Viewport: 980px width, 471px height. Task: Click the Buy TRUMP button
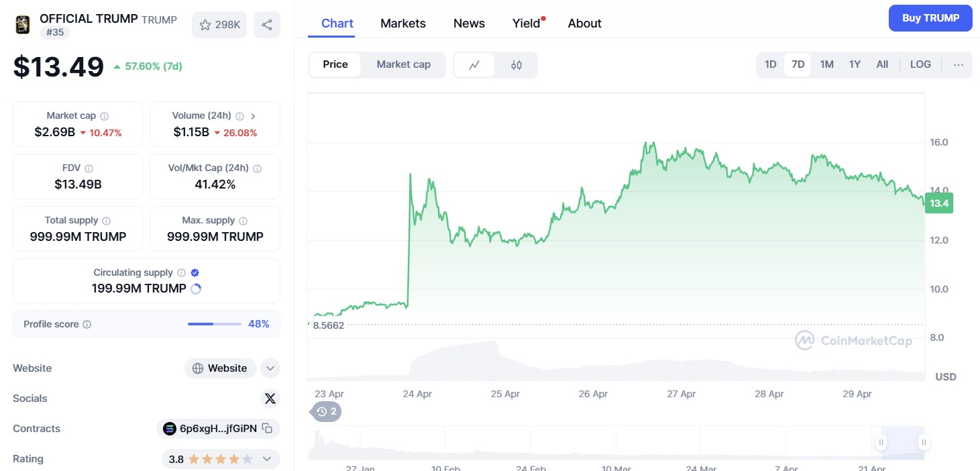pos(930,18)
